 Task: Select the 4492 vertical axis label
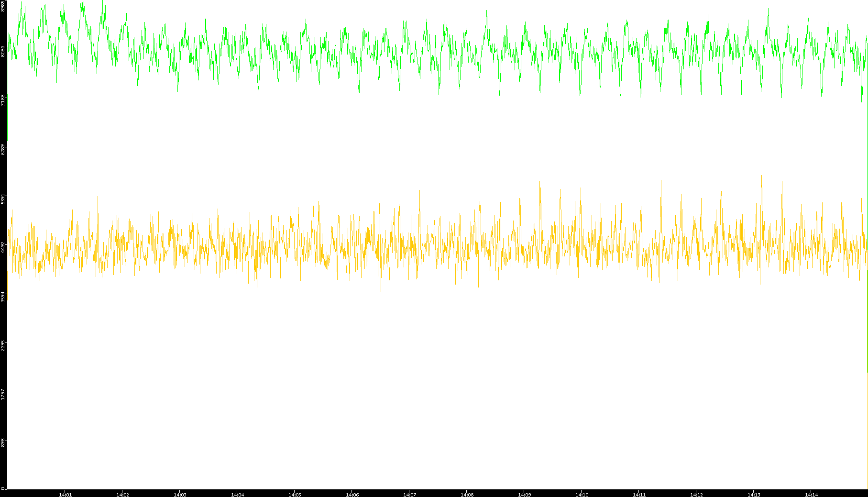3,247
